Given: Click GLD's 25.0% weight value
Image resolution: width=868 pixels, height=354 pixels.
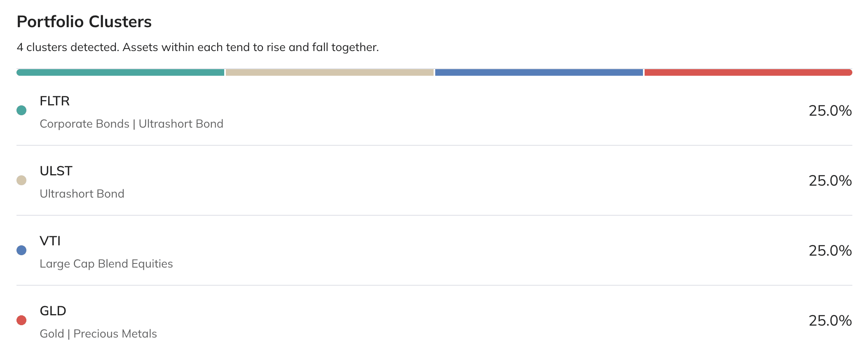Looking at the screenshot, I should click(x=830, y=321).
